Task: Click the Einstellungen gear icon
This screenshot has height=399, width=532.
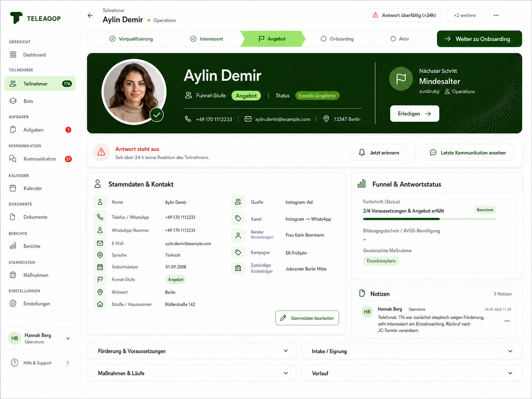Action: point(13,303)
